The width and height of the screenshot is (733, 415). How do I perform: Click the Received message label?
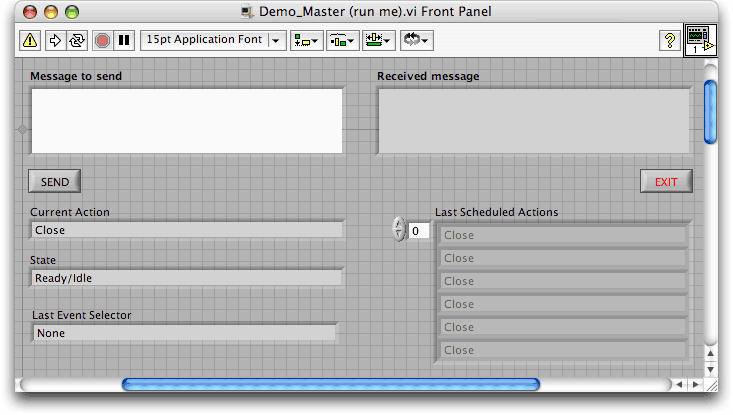pyautogui.click(x=428, y=76)
